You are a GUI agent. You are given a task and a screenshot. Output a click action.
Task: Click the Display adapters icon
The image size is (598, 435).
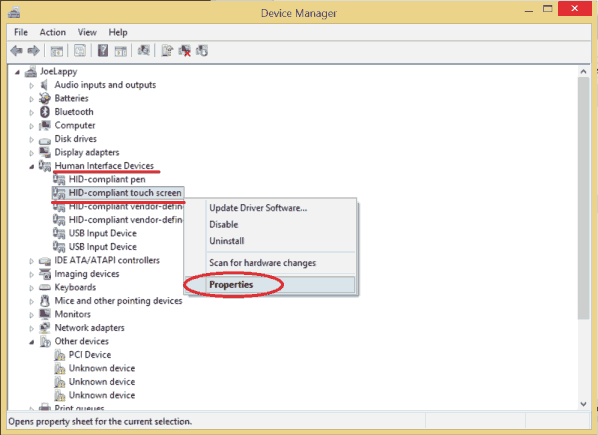coord(45,152)
